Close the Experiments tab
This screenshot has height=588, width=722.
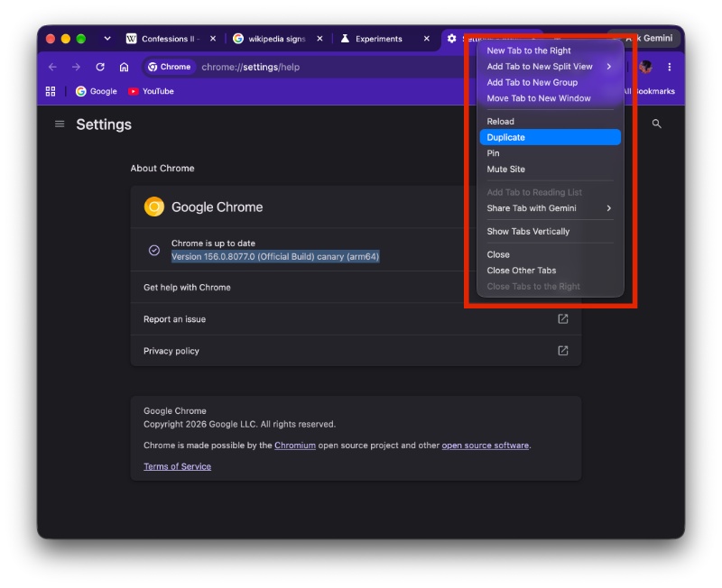pos(426,39)
